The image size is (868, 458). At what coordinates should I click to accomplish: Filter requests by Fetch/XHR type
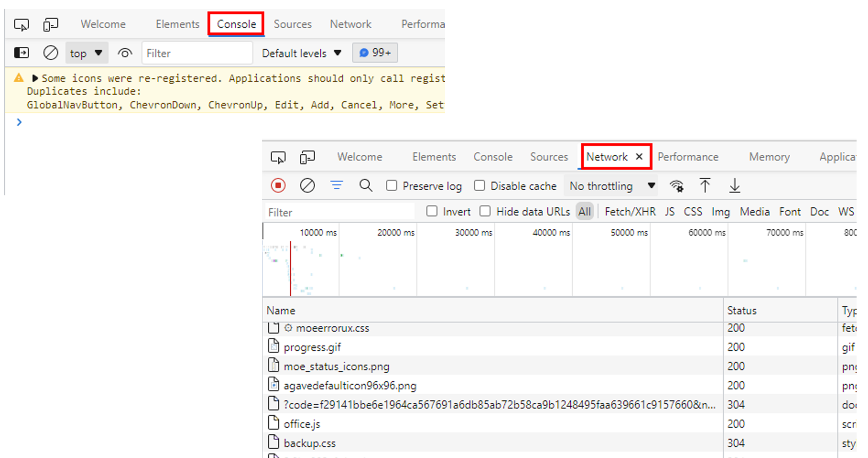pos(630,212)
